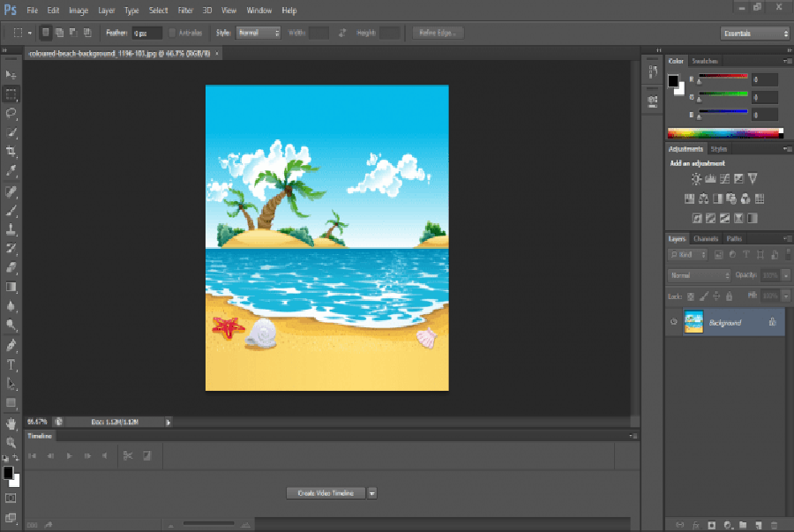Click the Create Video Timeline button
This screenshot has height=532, width=794.
pos(326,493)
